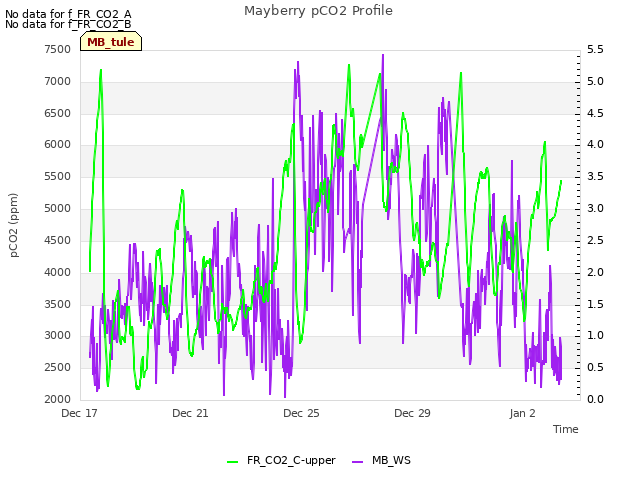Click the 1.0 right axis value
The width and height of the screenshot is (640, 480).
595,336
